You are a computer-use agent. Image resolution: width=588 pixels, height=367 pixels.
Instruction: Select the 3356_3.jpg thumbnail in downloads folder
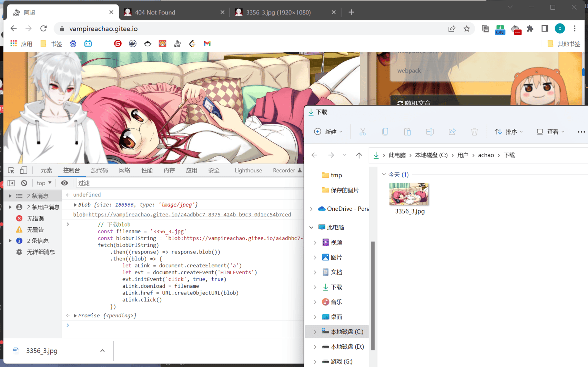click(409, 195)
